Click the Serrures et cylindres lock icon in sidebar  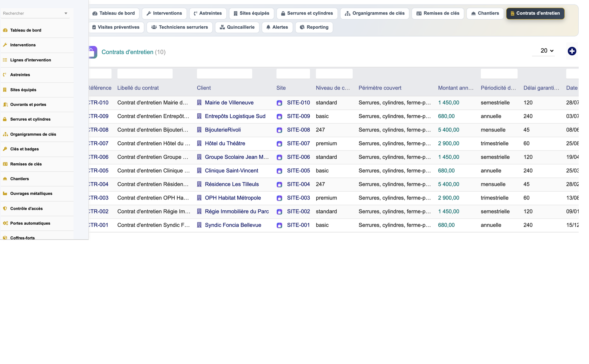[5, 119]
